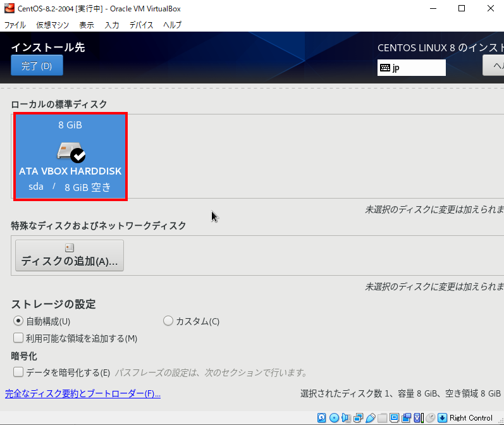This screenshot has height=425, width=504.
Task: Click the Right Control host key label
Action: point(471,417)
